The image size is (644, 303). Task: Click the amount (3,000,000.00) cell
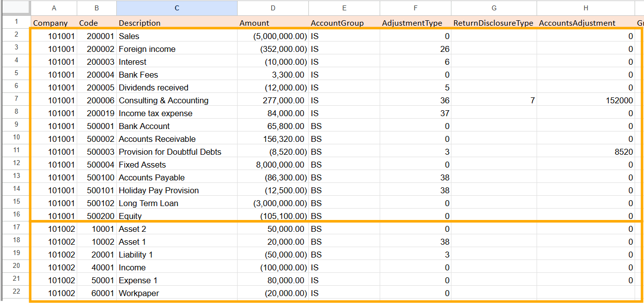[273, 203]
